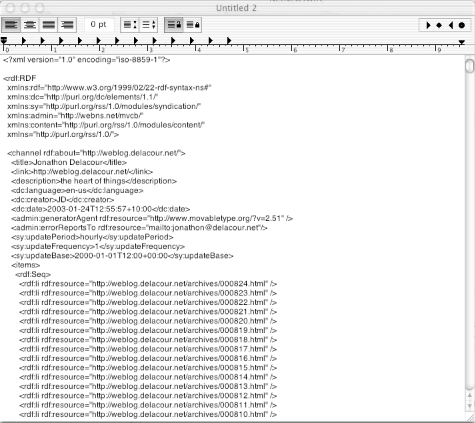Click the minimize button of Untitled 2
Viewport: 475px width, 423px height.
coord(25,8)
